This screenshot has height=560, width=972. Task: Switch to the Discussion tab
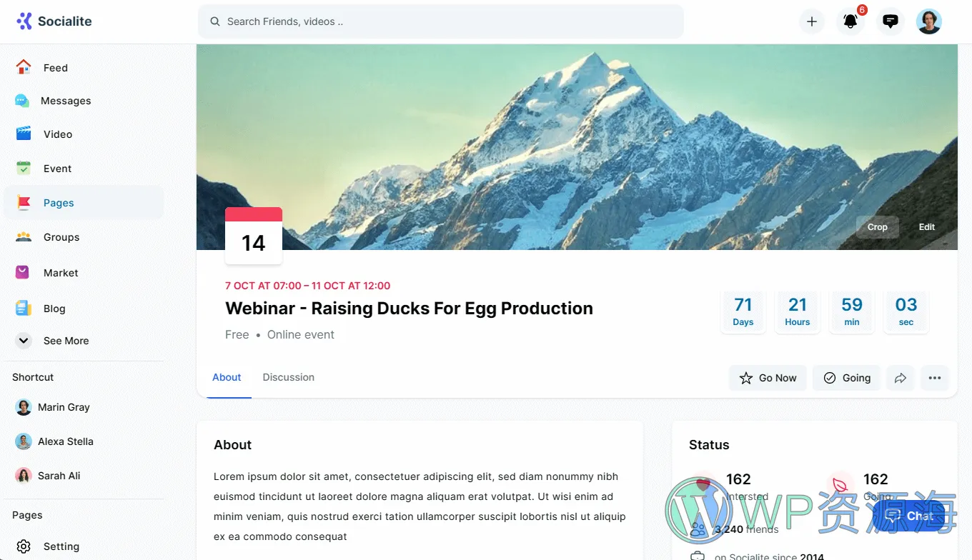pos(288,377)
